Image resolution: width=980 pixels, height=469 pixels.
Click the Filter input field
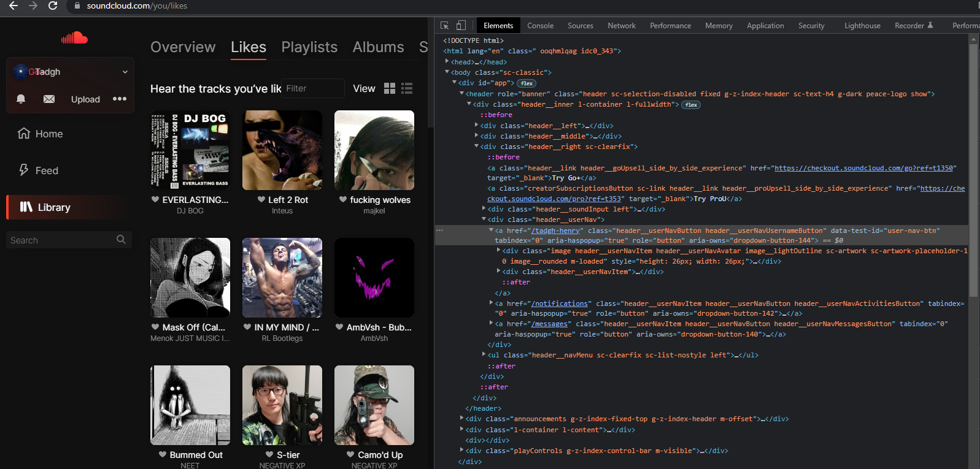click(x=312, y=88)
